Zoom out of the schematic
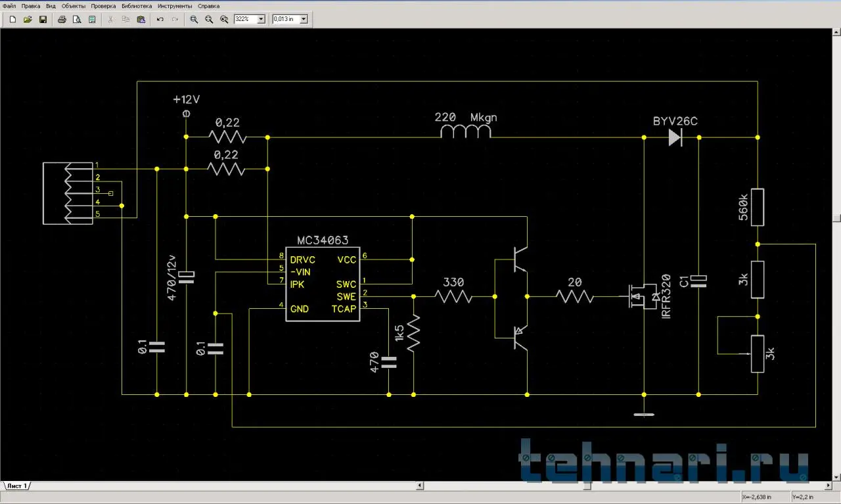The image size is (841, 504). (209, 19)
